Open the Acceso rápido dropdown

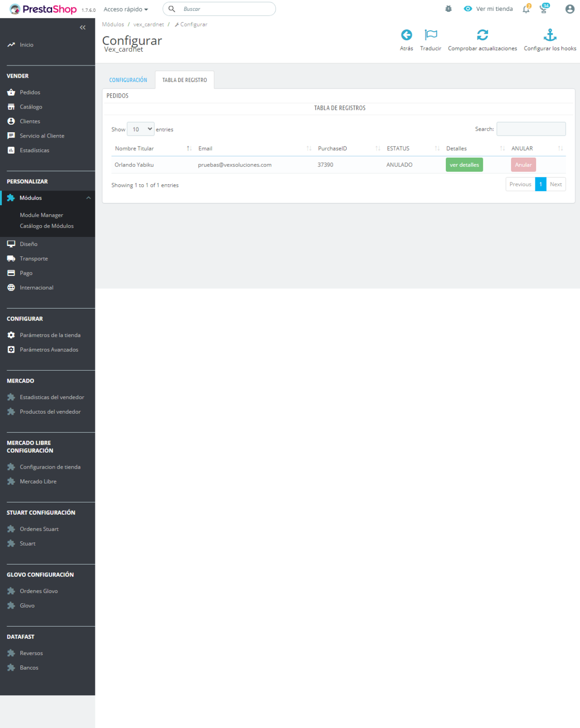[125, 9]
